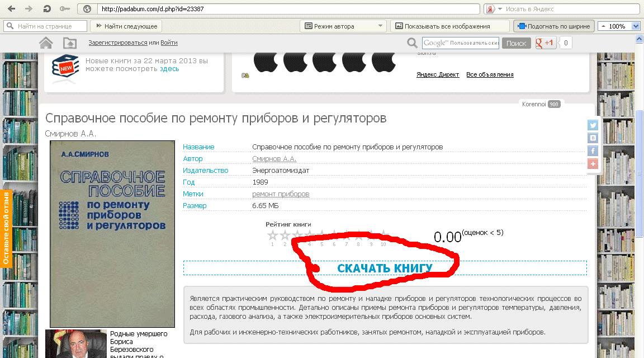Rate the book with first star
This screenshot has height=358, width=644.
(x=272, y=235)
